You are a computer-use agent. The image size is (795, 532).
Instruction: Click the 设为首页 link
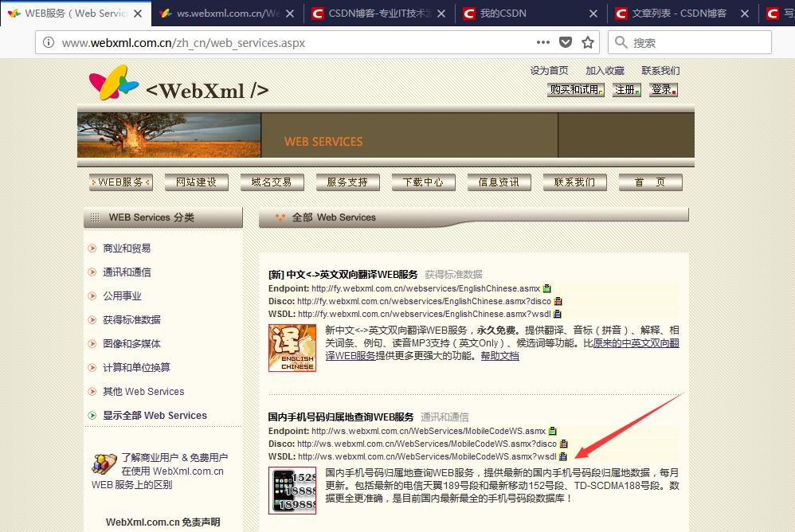pyautogui.click(x=549, y=70)
